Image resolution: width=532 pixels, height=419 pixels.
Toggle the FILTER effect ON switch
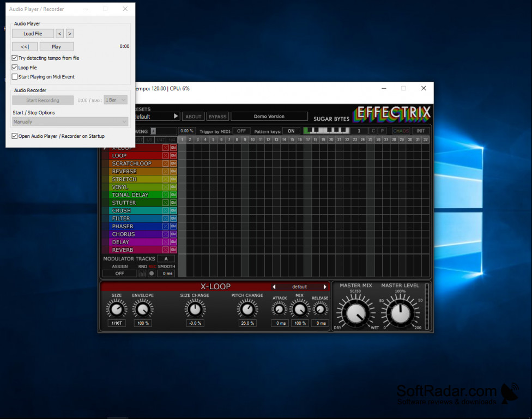click(173, 218)
